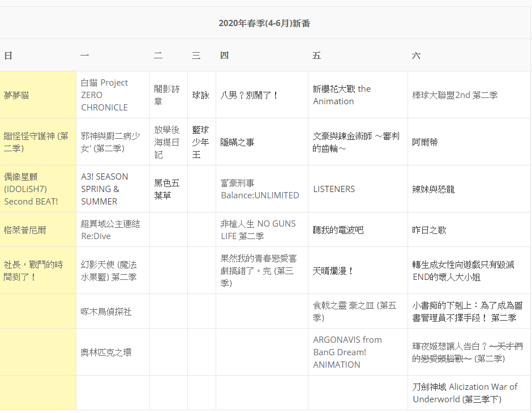Click the 一 column header

(85, 56)
